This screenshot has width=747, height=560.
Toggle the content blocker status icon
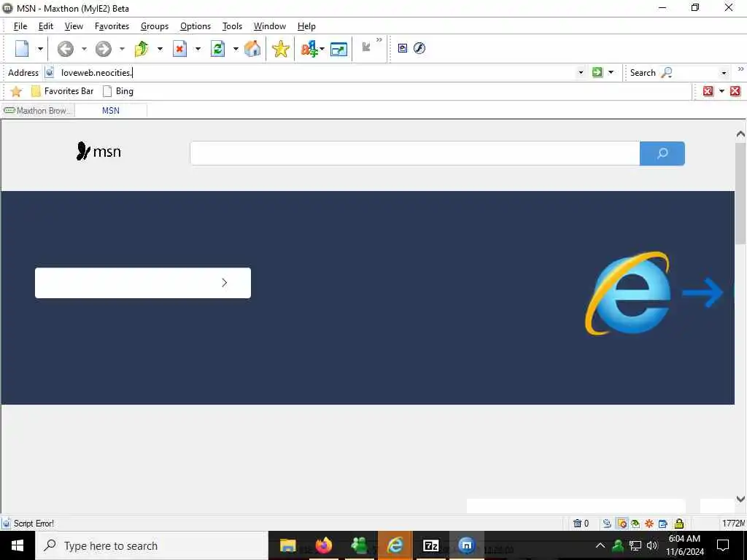click(622, 524)
